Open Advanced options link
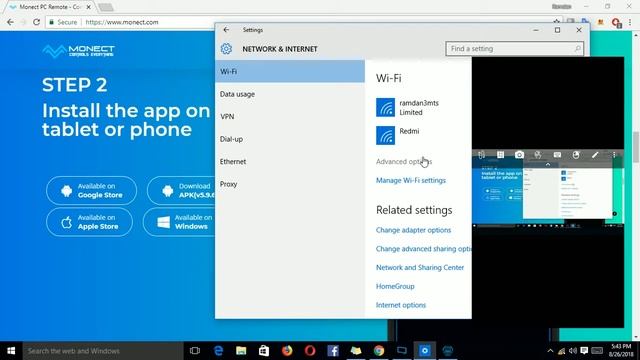The width and height of the screenshot is (640, 360). point(404,162)
